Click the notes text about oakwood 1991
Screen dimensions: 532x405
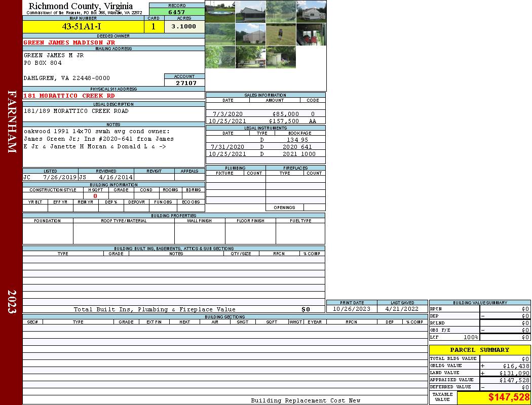99,139
